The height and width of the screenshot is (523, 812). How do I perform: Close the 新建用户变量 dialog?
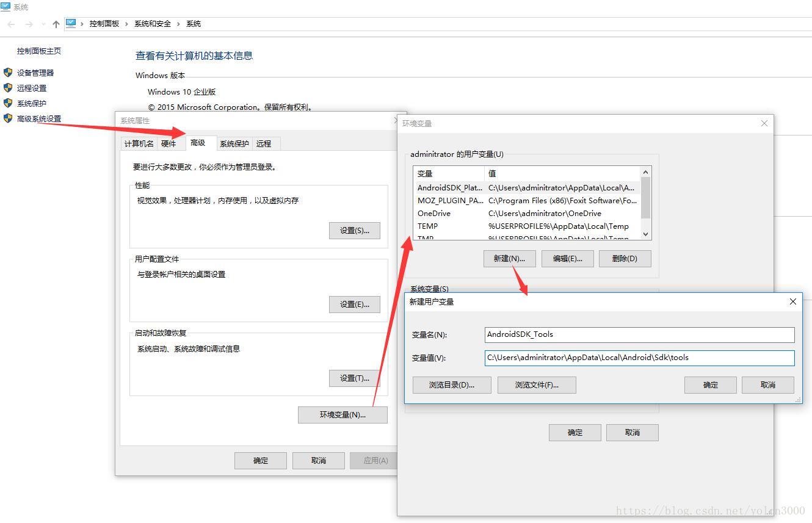pyautogui.click(x=792, y=301)
